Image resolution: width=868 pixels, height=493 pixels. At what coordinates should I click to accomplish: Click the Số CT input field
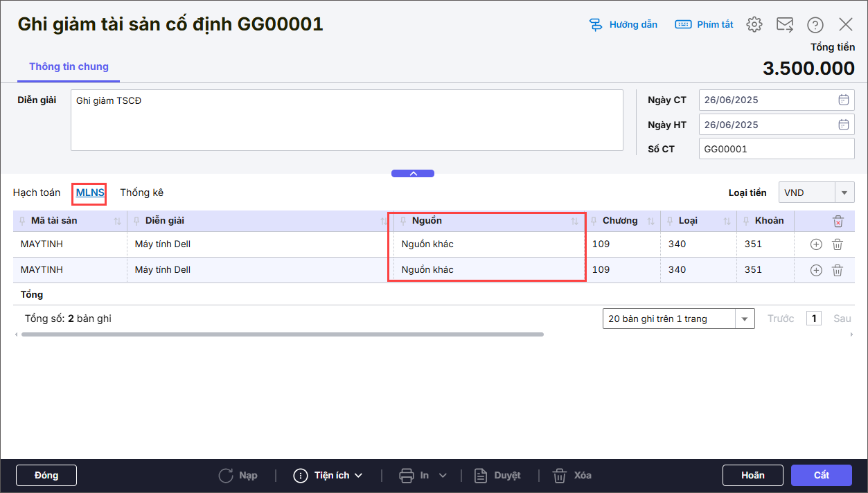[x=776, y=149]
